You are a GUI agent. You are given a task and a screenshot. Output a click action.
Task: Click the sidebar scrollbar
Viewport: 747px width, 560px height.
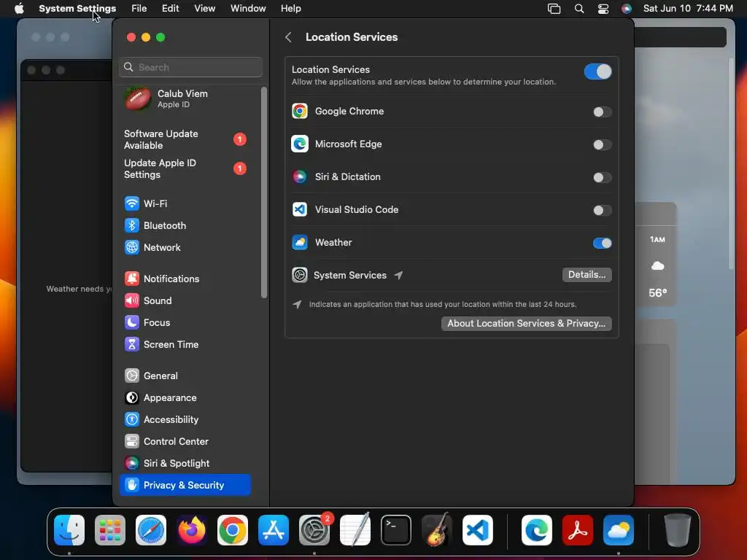(x=264, y=192)
